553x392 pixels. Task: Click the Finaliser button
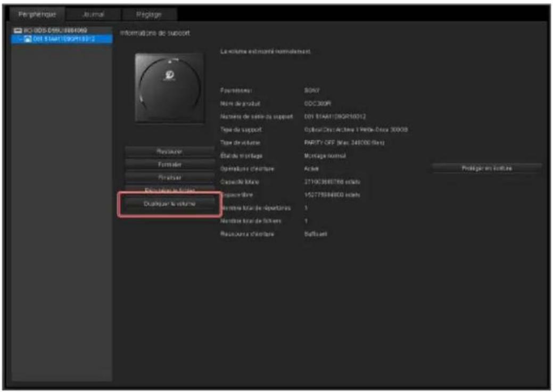coord(170,177)
